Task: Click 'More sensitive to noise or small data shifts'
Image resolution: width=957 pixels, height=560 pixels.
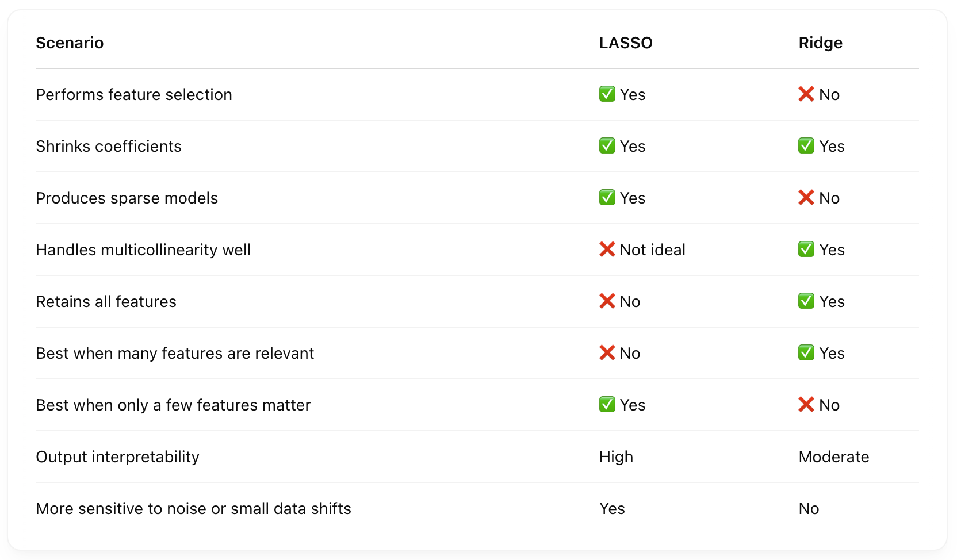Action: tap(193, 509)
